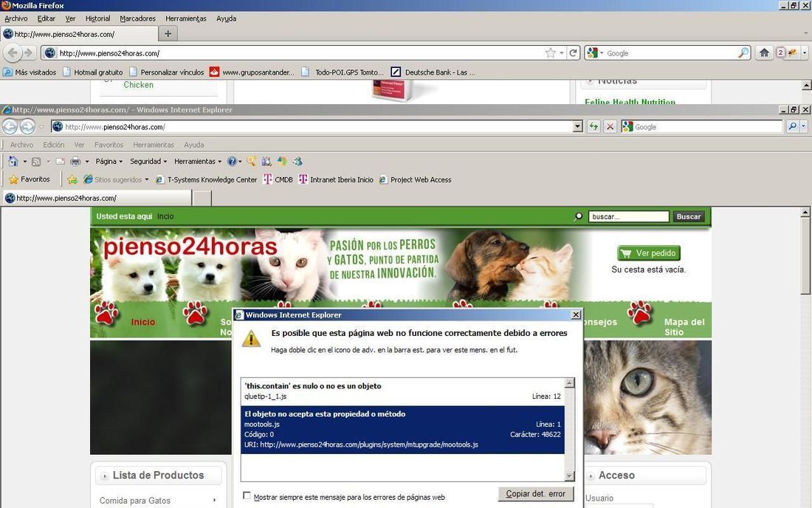Click error list scrollbar down arrow
812x508 pixels.
570,476
